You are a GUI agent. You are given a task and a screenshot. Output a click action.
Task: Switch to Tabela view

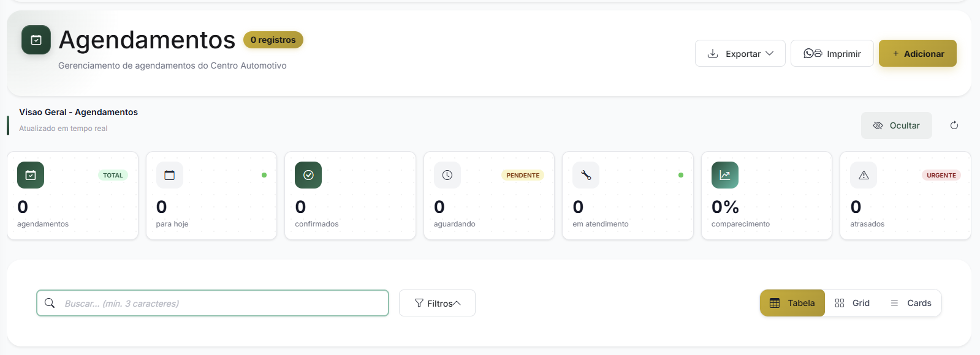click(x=792, y=303)
